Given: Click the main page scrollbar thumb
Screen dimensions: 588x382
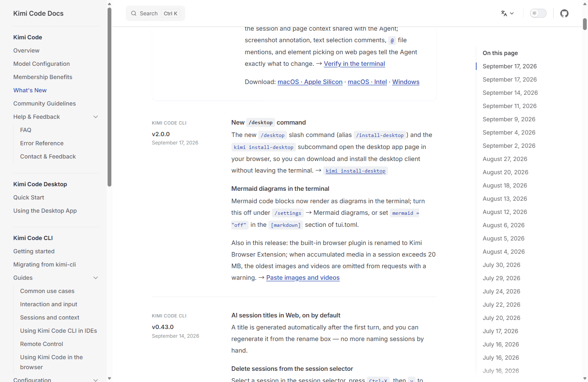Looking at the screenshot, I should [585, 24].
